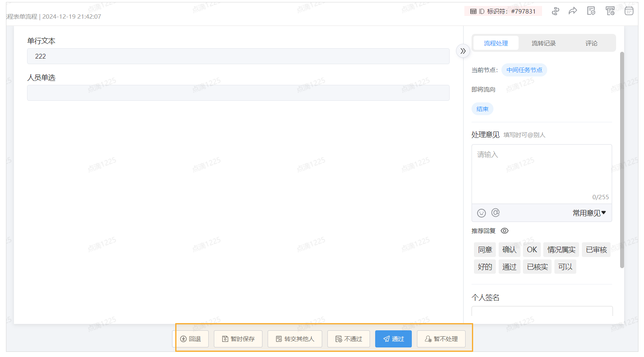The width and height of the screenshot is (644, 357).
Task: Select the 确认 suggested reply
Action: (x=509, y=250)
